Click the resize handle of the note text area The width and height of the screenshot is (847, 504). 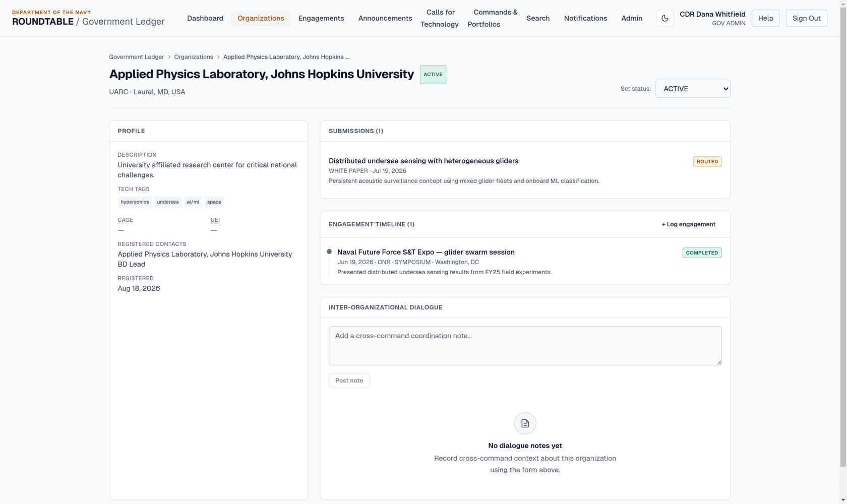[719, 362]
